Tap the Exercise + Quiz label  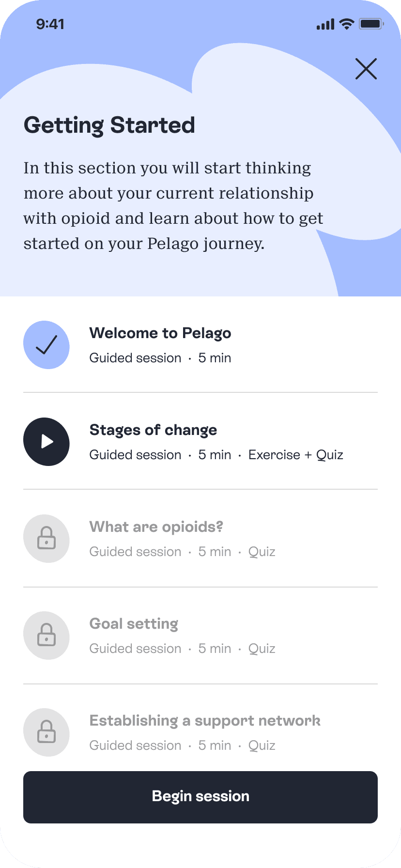pyautogui.click(x=295, y=455)
